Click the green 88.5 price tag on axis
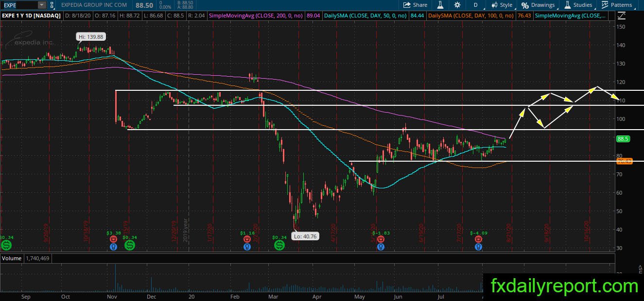The image size is (644, 301). click(x=623, y=139)
